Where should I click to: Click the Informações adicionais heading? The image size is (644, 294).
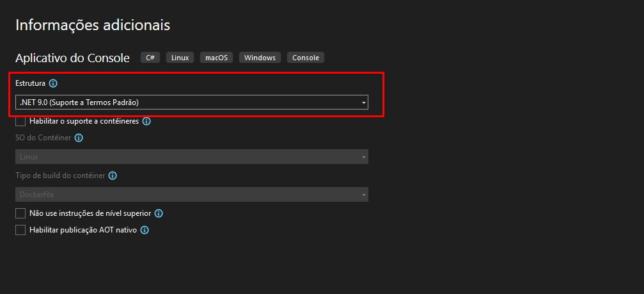click(93, 26)
